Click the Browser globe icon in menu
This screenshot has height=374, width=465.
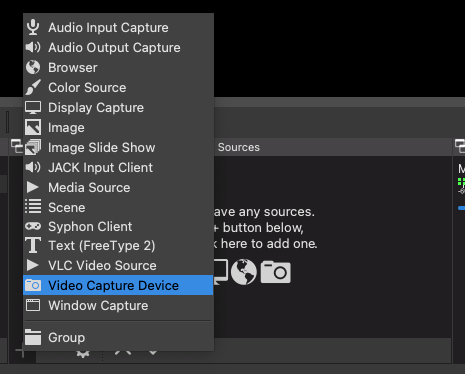point(33,67)
